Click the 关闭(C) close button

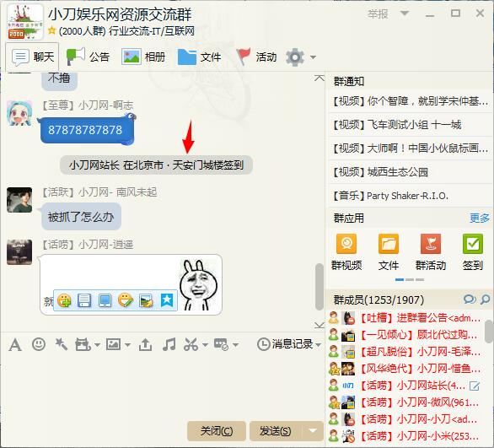pos(217,430)
